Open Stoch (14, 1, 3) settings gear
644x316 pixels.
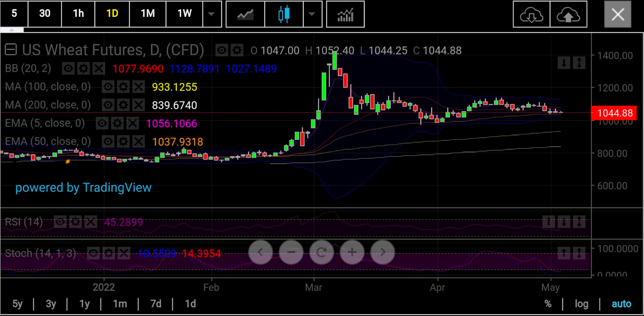[109, 253]
